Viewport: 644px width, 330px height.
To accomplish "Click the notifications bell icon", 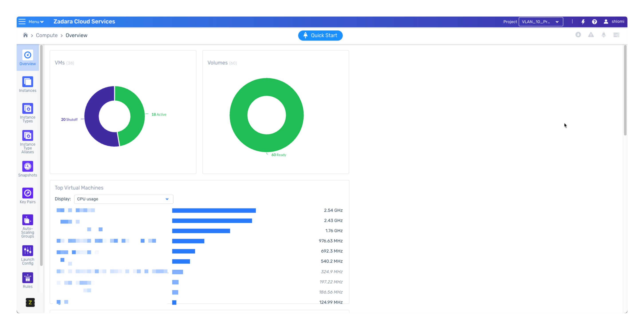I will 603,35.
